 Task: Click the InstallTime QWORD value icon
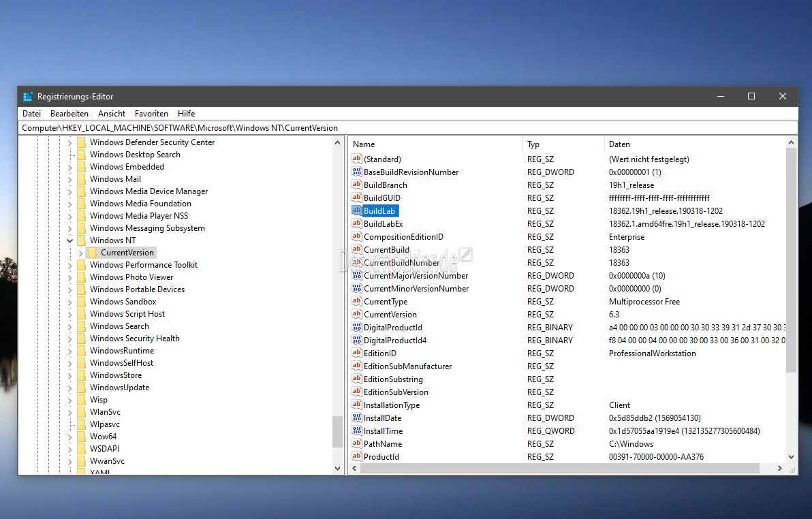pos(356,431)
